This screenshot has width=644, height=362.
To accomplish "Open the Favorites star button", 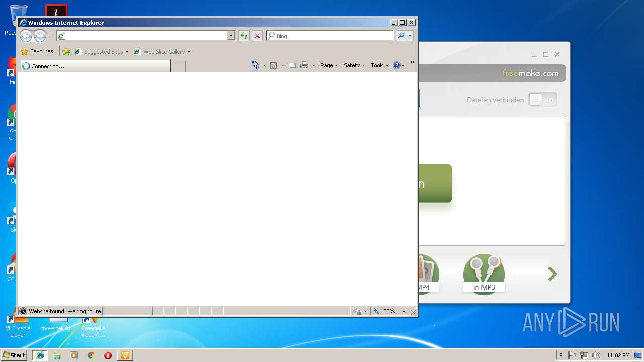I will pos(37,51).
